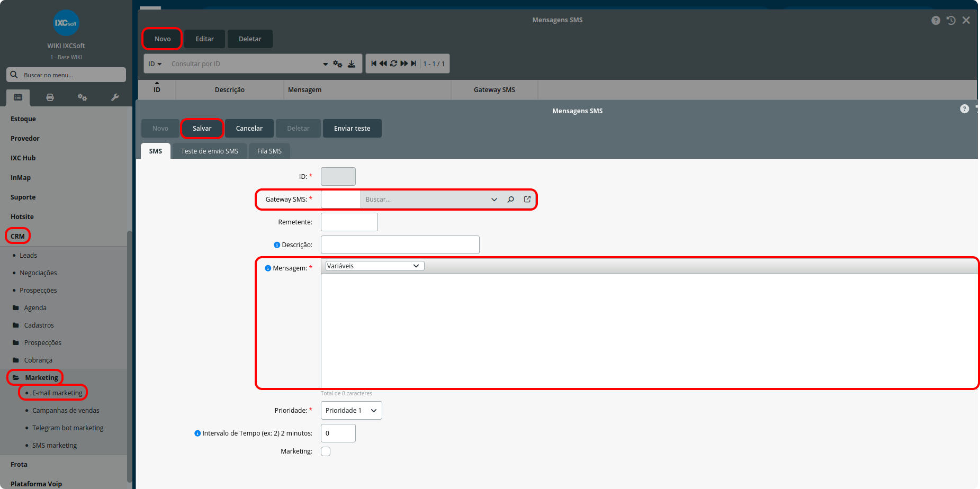Click Deletar button in list window

(250, 39)
